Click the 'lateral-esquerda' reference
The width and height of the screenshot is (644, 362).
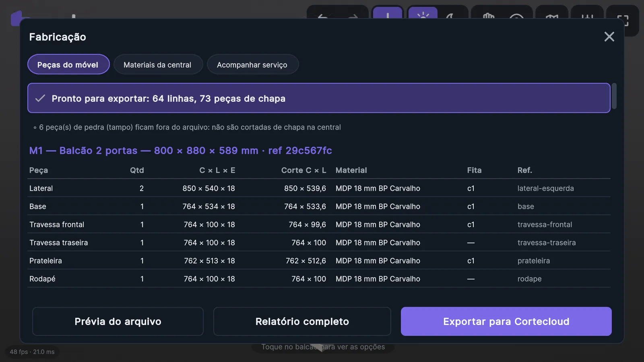click(x=545, y=188)
